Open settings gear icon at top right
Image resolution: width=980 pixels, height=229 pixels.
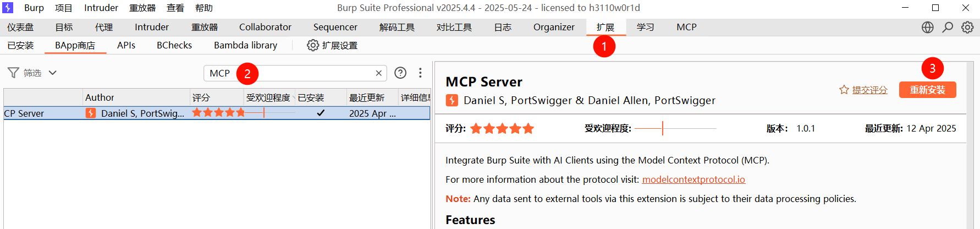pyautogui.click(x=967, y=28)
